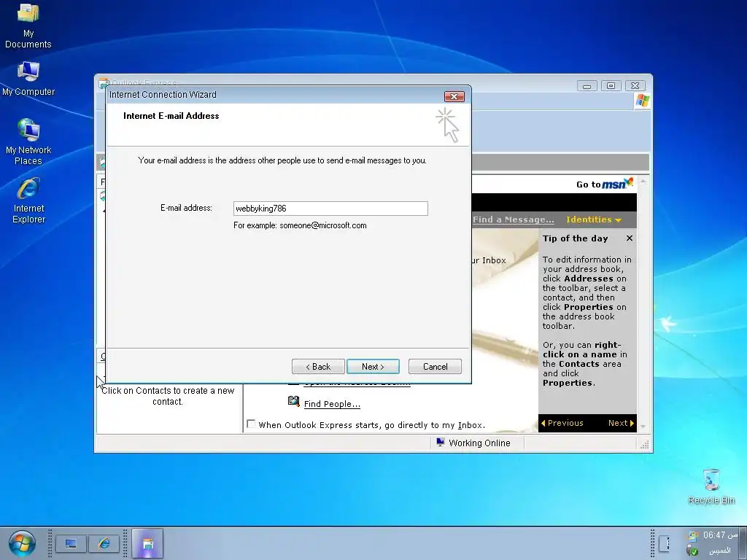Select My Network Places desktop icon

click(x=28, y=142)
